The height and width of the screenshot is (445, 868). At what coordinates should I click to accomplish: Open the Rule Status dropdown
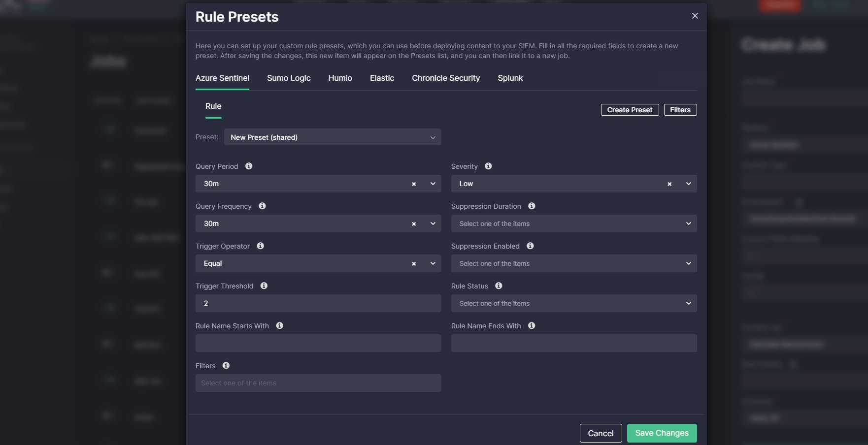pos(574,304)
